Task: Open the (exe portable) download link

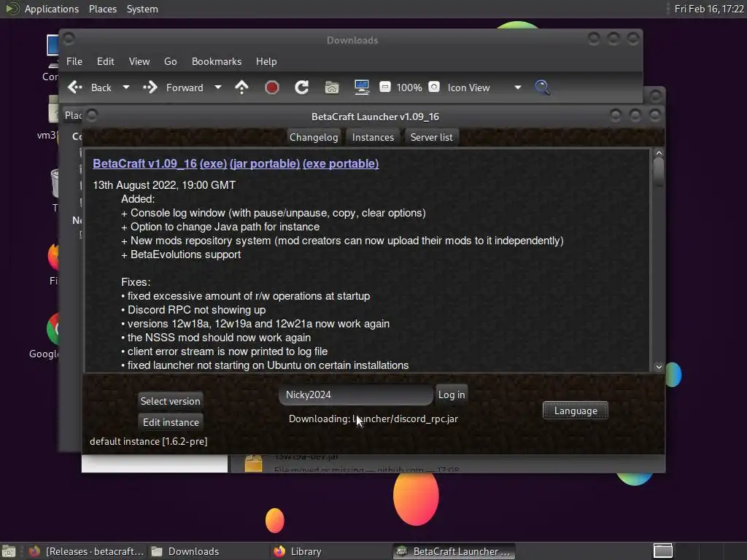Action: pos(341,164)
